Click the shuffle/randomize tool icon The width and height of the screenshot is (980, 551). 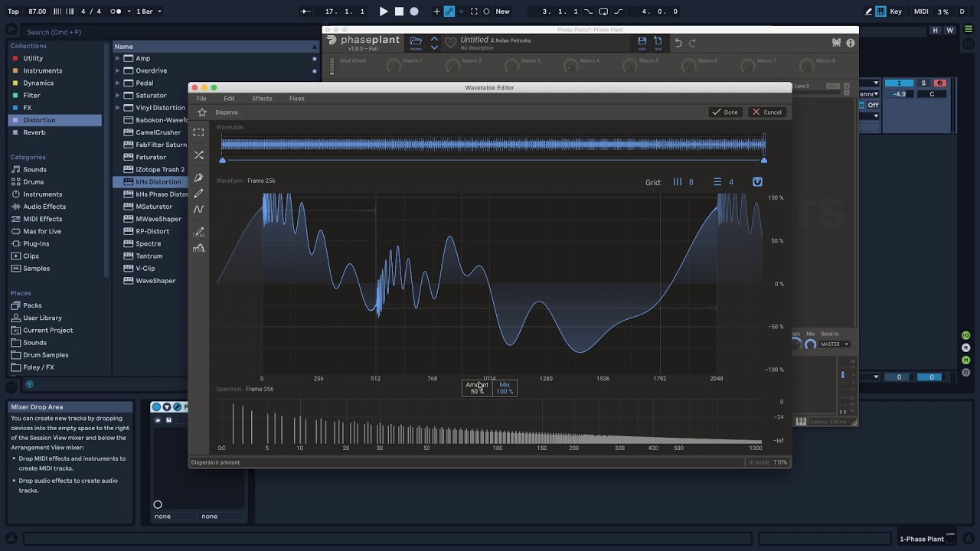198,155
